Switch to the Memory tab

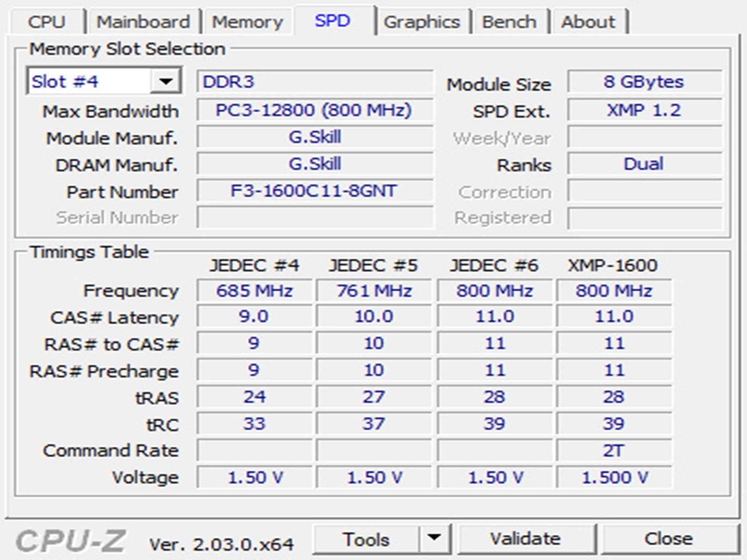tap(247, 21)
